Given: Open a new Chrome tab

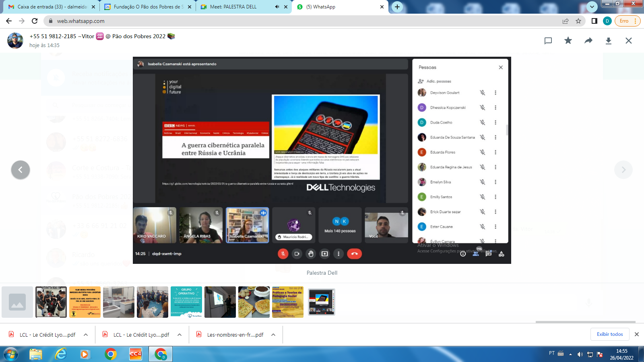Looking at the screenshot, I should 397,7.
